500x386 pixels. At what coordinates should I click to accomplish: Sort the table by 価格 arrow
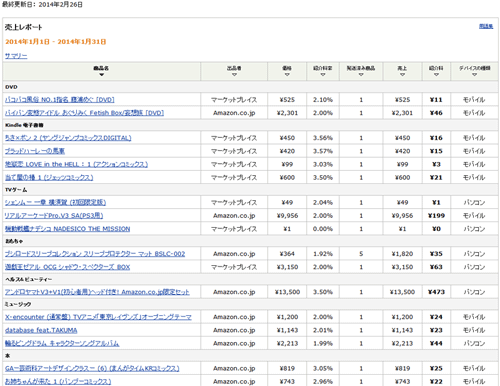click(x=287, y=75)
